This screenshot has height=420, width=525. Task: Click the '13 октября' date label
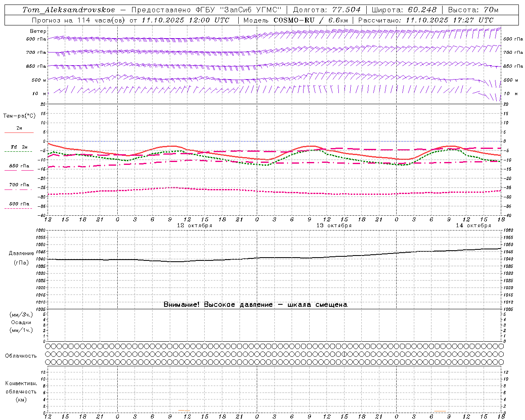pyautogui.click(x=334, y=226)
